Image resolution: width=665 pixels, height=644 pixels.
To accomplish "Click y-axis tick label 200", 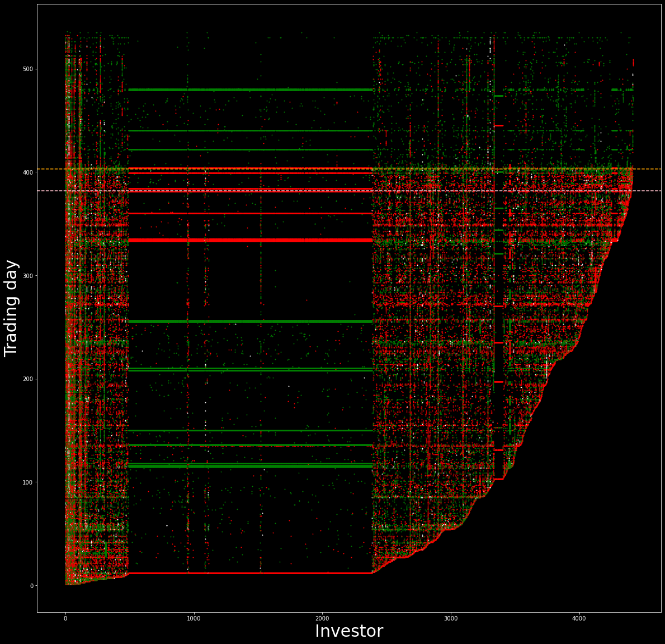I will (x=27, y=379).
